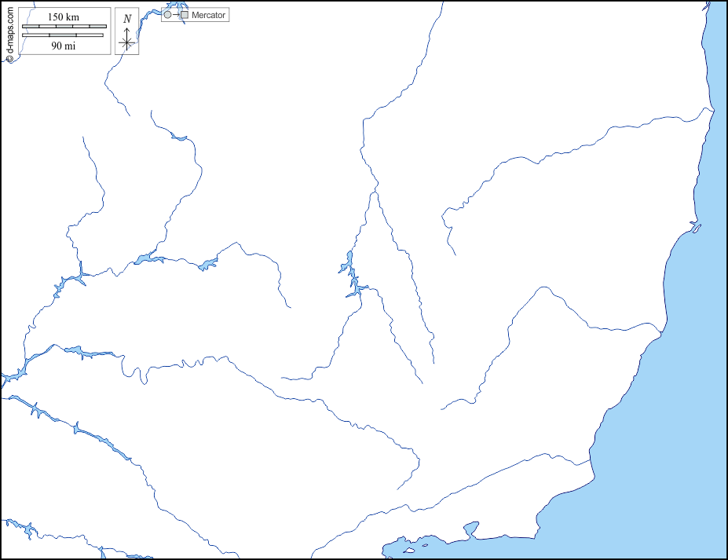This screenshot has width=728, height=560.
Task: Click the '90 mi' scale text
Action: point(64,46)
